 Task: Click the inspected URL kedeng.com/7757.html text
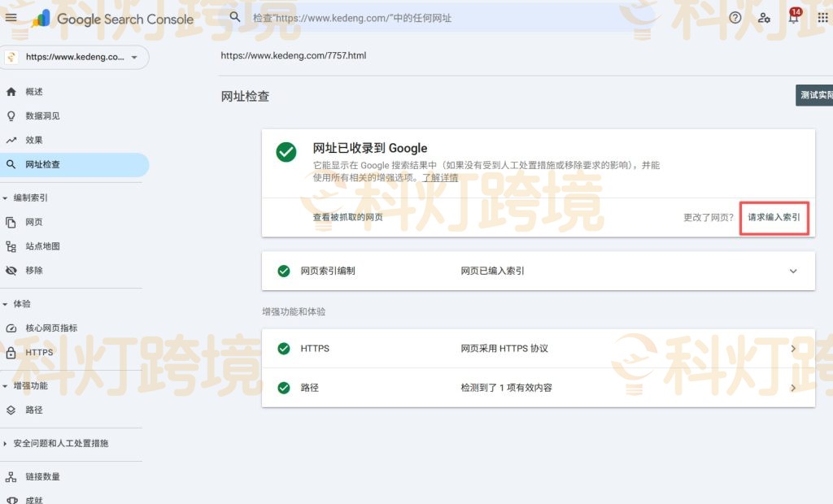tap(293, 55)
